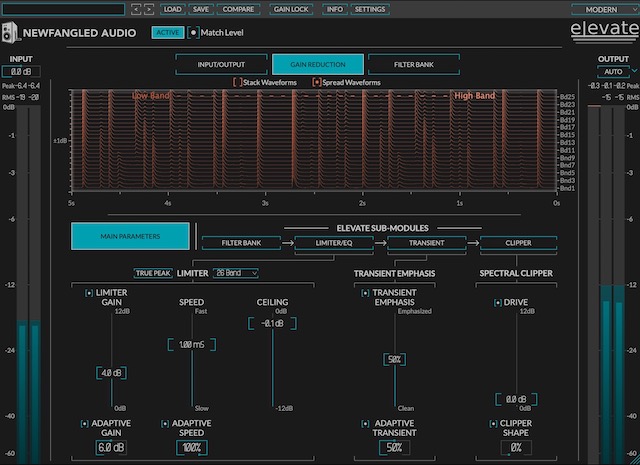640x465 pixels.
Task: Click the Ceiling slider handle
Action: (271, 323)
